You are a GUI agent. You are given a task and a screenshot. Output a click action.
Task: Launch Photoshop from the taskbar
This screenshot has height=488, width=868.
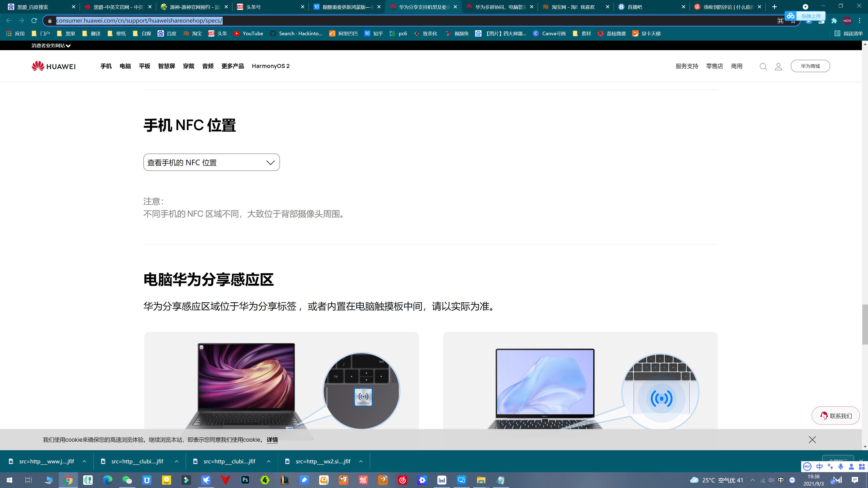pos(245,480)
